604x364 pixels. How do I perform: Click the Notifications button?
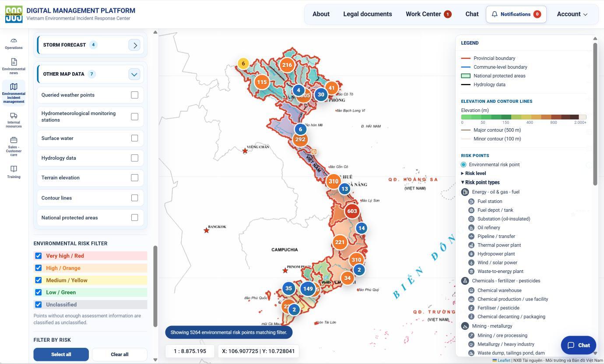pos(516,14)
